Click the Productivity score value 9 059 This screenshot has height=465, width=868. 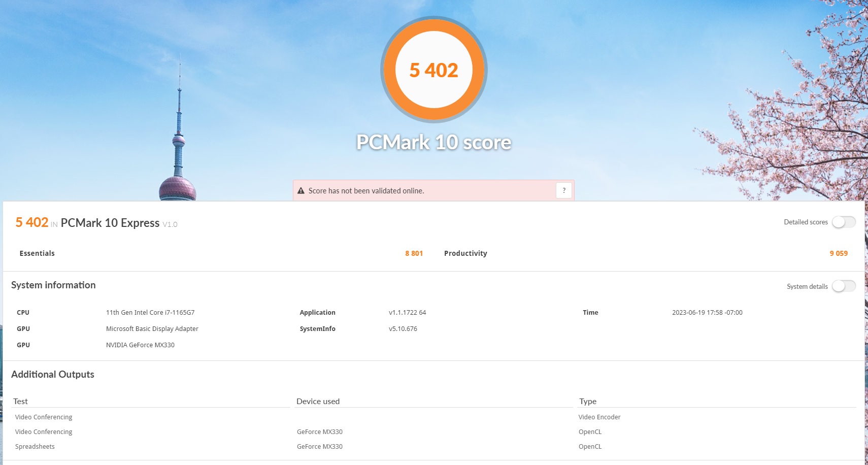[x=839, y=253]
